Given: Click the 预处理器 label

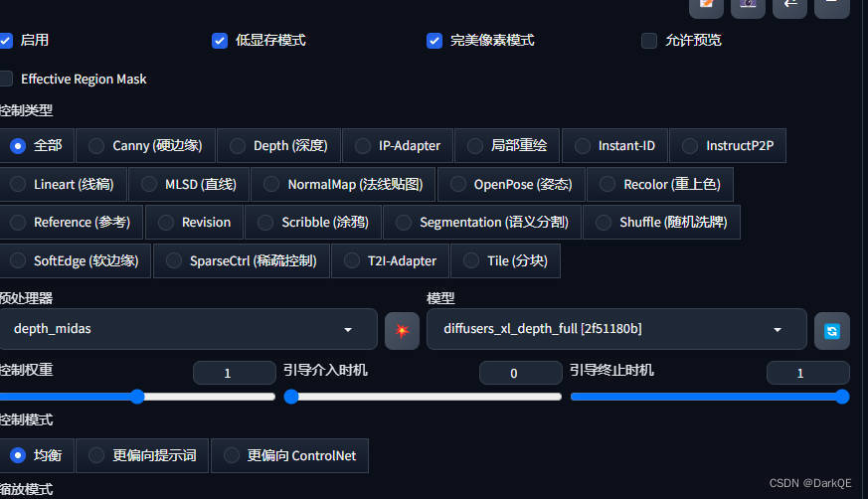Looking at the screenshot, I should pyautogui.click(x=26, y=298).
